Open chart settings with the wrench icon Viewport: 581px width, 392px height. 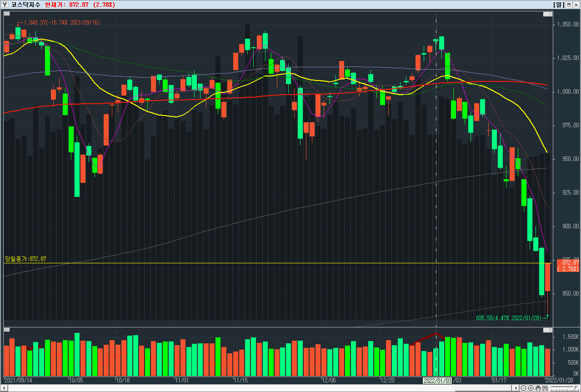click(x=5, y=5)
